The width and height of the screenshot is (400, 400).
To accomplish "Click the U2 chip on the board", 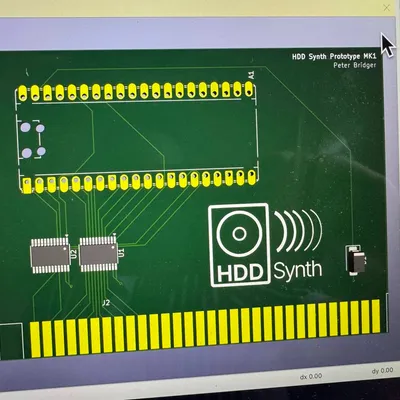I will (x=50, y=256).
